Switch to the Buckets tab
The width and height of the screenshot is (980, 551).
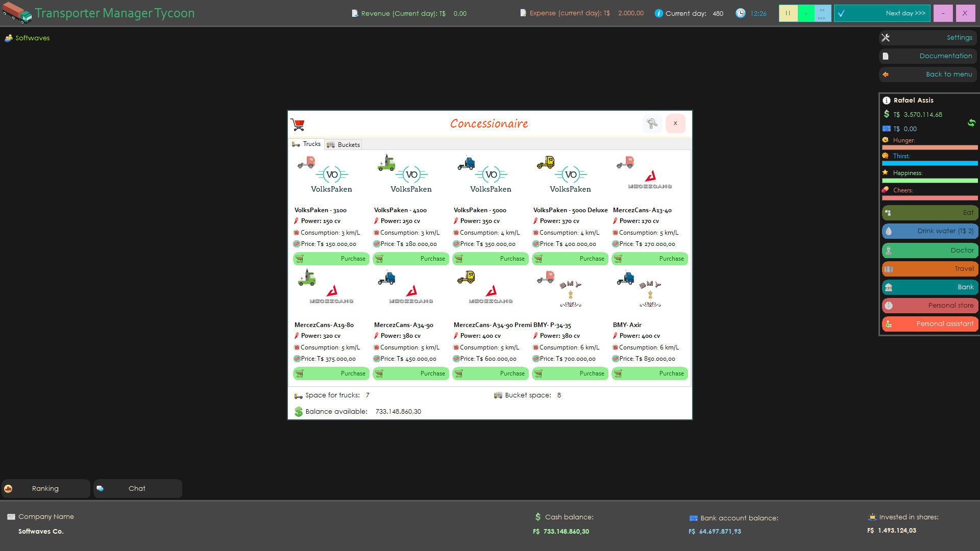[343, 144]
